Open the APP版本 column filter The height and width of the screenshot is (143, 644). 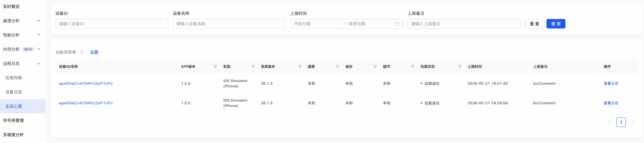click(x=215, y=67)
